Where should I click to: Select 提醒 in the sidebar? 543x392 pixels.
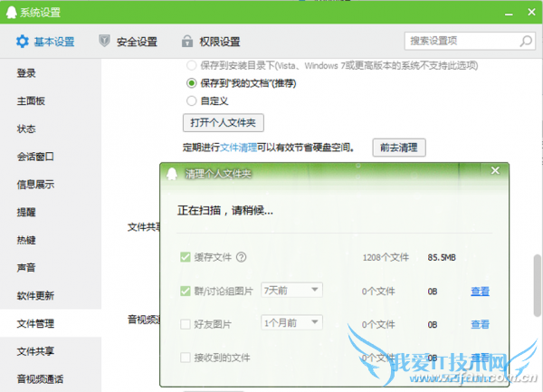click(51, 212)
